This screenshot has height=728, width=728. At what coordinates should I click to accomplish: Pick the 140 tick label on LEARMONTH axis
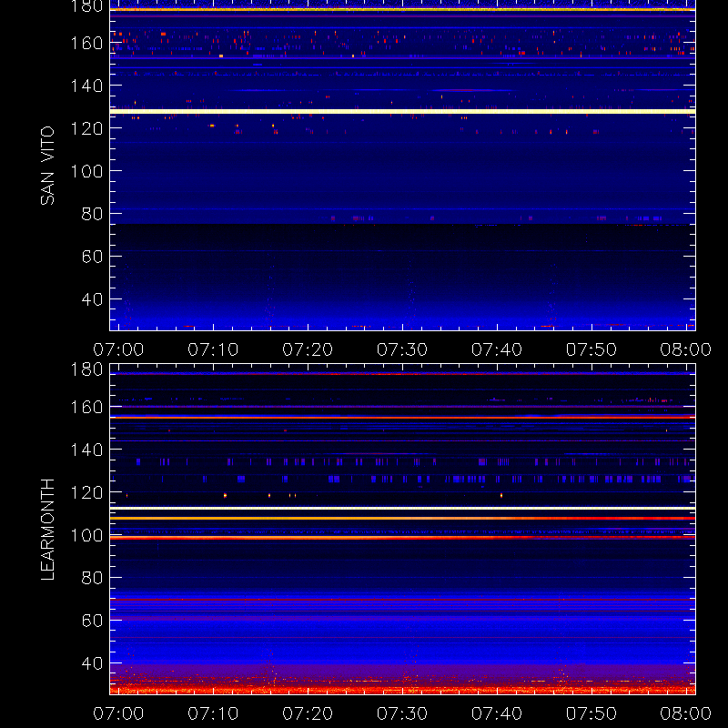[x=86, y=450]
